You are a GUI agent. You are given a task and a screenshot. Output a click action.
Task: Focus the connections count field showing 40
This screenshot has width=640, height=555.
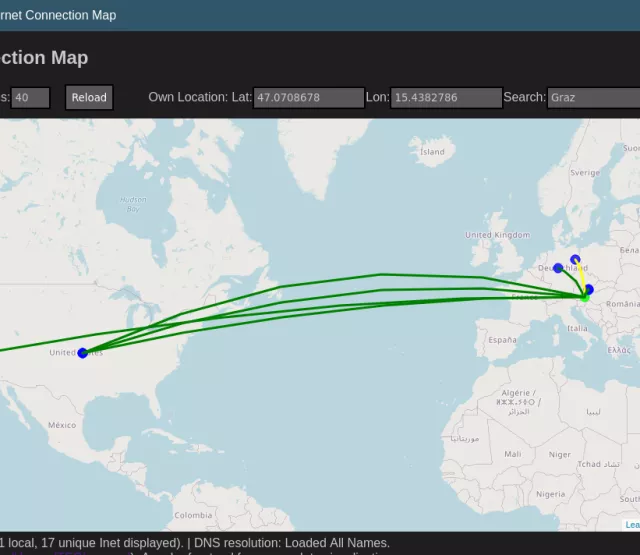(31, 97)
